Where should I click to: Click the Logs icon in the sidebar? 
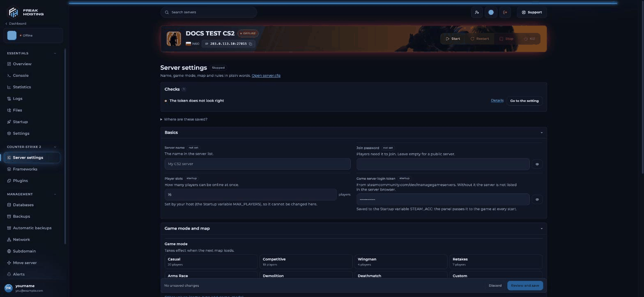(x=9, y=99)
